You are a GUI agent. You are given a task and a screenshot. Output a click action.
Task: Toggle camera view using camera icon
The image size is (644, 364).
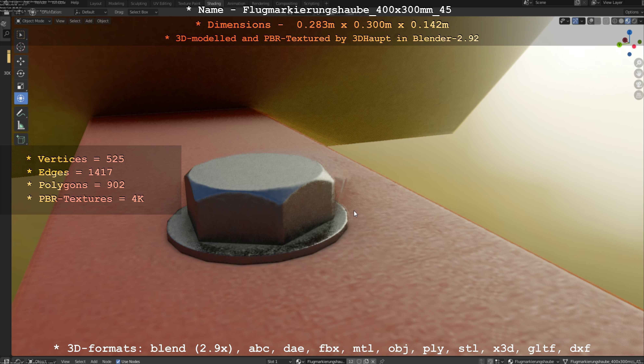coord(638,84)
